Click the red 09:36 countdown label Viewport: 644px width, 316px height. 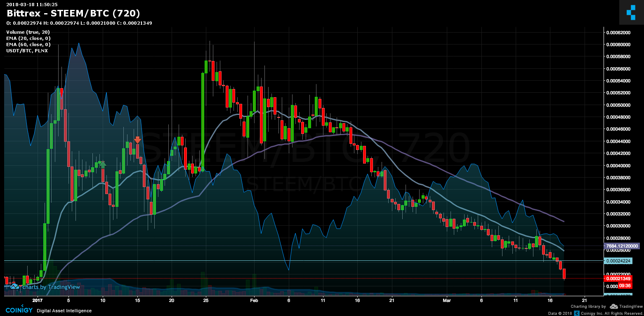625,286
